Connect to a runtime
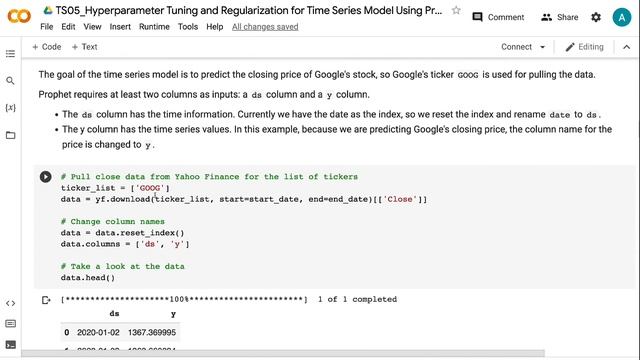This screenshot has height=360, width=640. [x=516, y=47]
